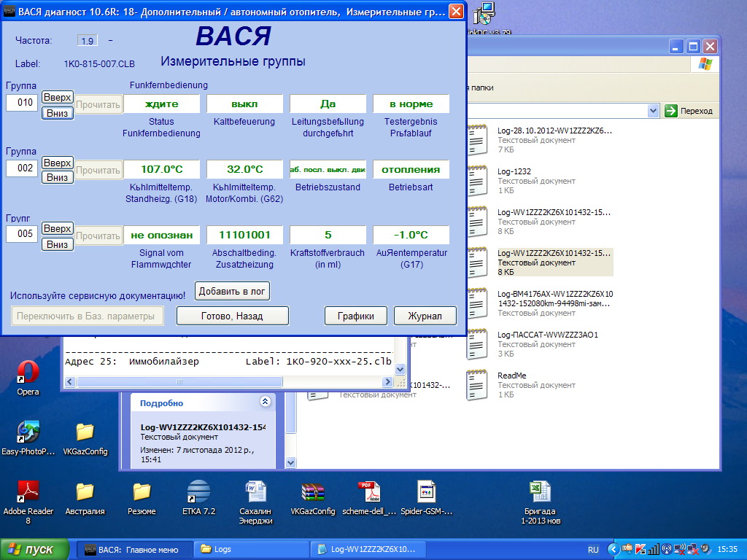Click Вверх for group 002
The height and width of the screenshot is (560, 747).
(57, 163)
